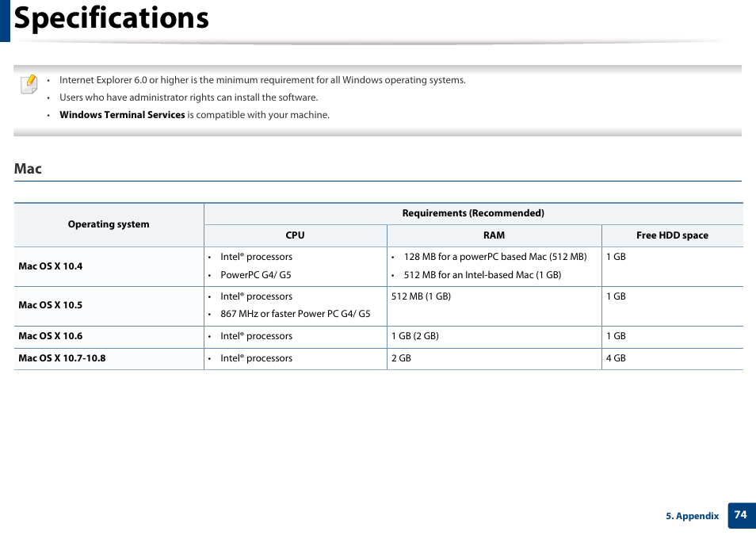Switch to the CPU column header
This screenshot has width=756, height=535.
click(x=295, y=235)
